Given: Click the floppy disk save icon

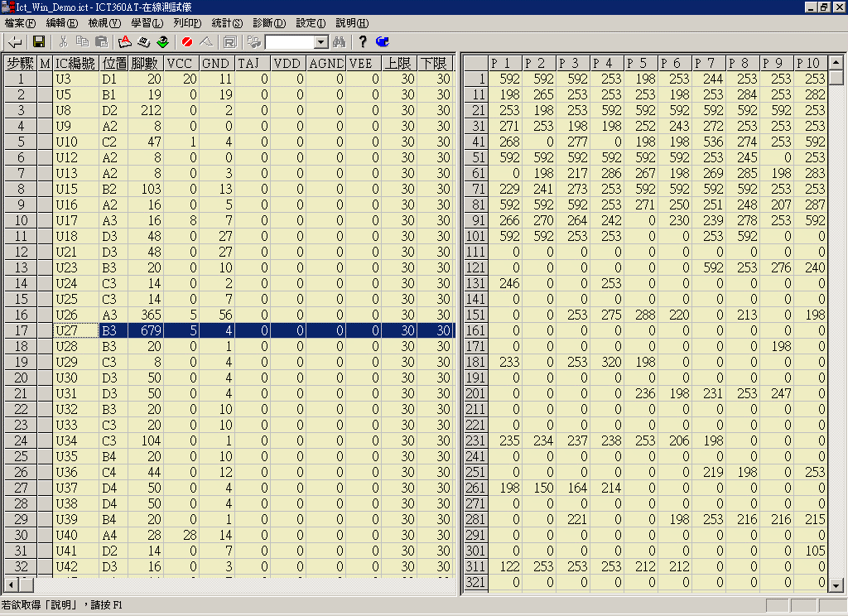Looking at the screenshot, I should pyautogui.click(x=38, y=41).
